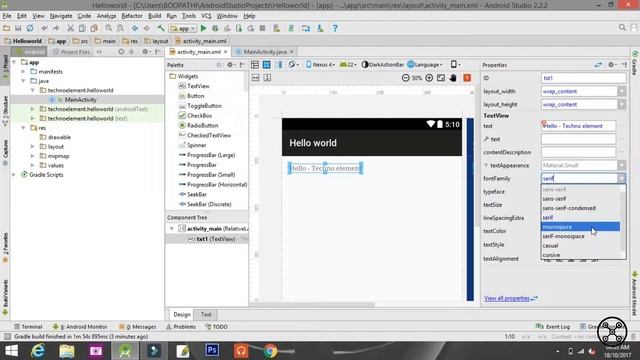Click the Find magnifier icon
The image size is (640, 360).
click(109, 28)
